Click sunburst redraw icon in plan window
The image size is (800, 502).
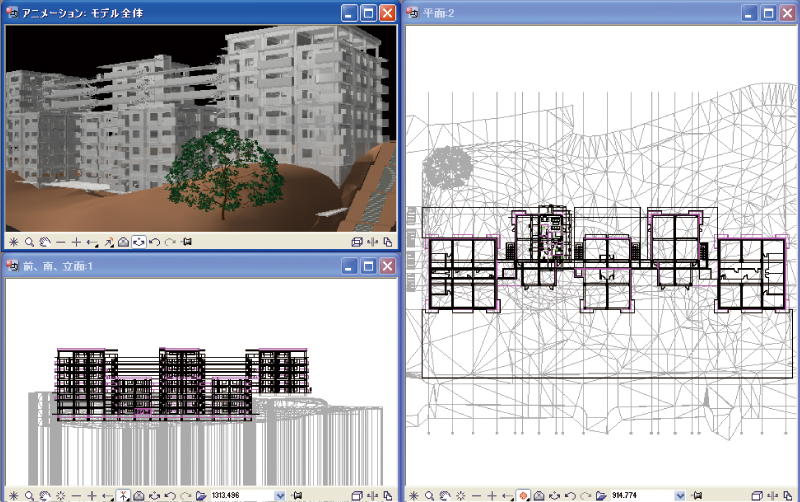click(x=461, y=495)
